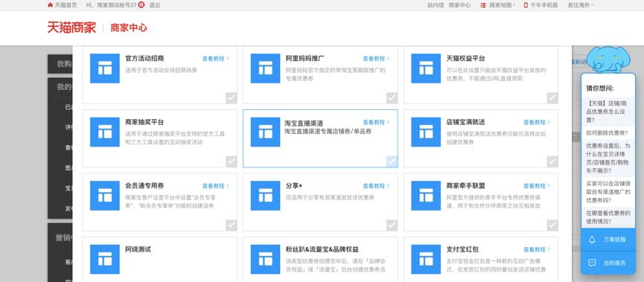Click the 自助服务 button
This screenshot has width=644, height=282.
pyautogui.click(x=608, y=263)
